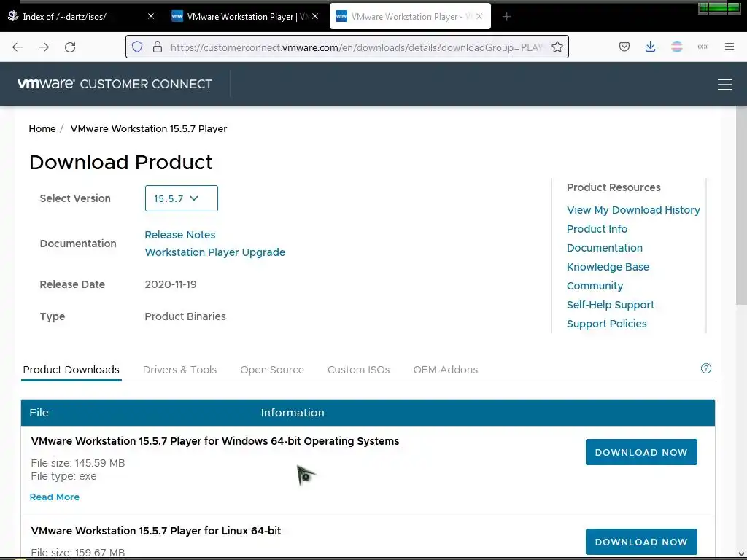Click the scrollbar down arrow
This screenshot has width=747, height=560.
pos(741,554)
